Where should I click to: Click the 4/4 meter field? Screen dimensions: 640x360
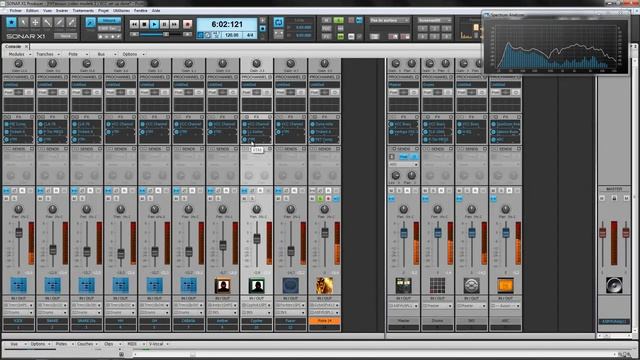(x=250, y=36)
